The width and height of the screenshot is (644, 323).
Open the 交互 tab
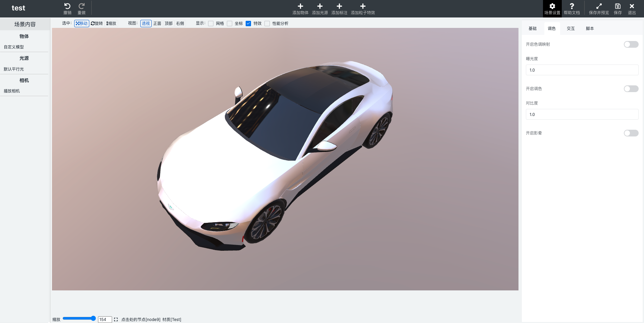(571, 29)
